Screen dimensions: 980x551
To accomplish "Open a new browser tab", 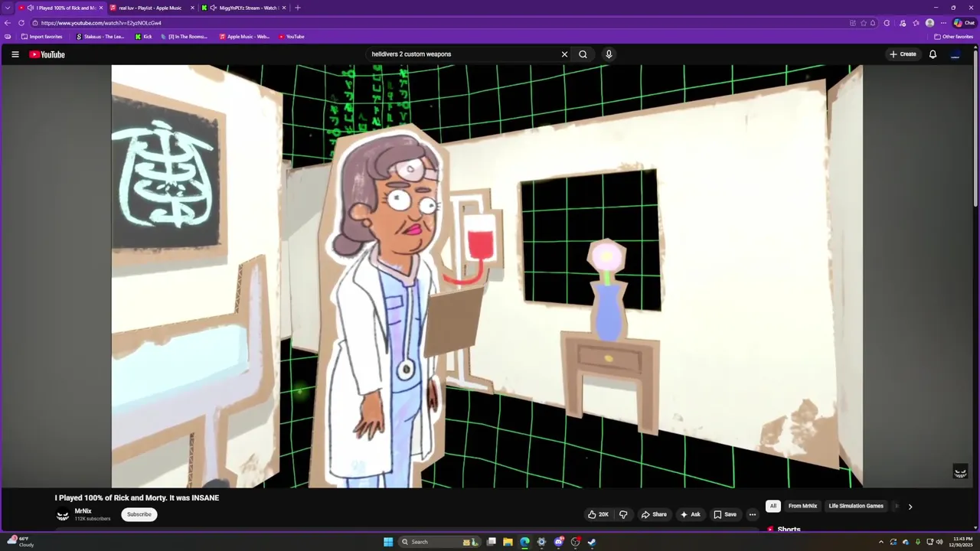I will (x=298, y=8).
